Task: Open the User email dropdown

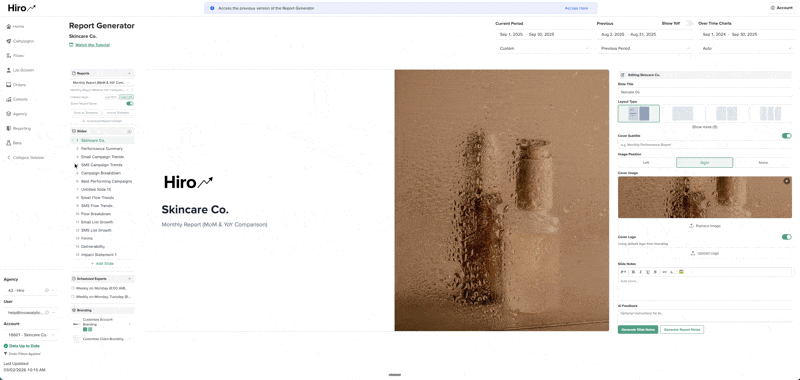Action: [30, 312]
